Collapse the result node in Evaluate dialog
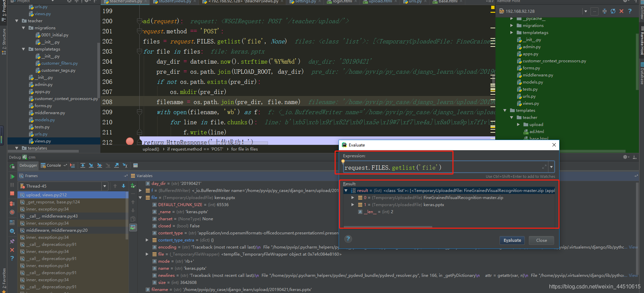The image size is (644, 293). (346, 191)
